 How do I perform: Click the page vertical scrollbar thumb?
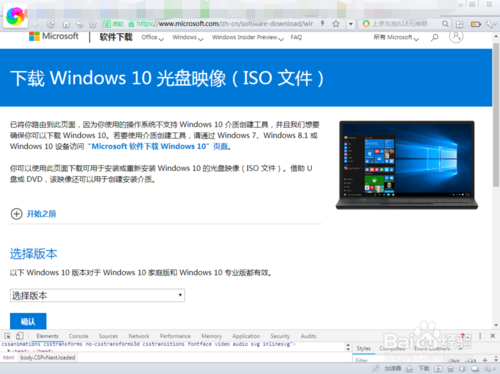[496, 114]
